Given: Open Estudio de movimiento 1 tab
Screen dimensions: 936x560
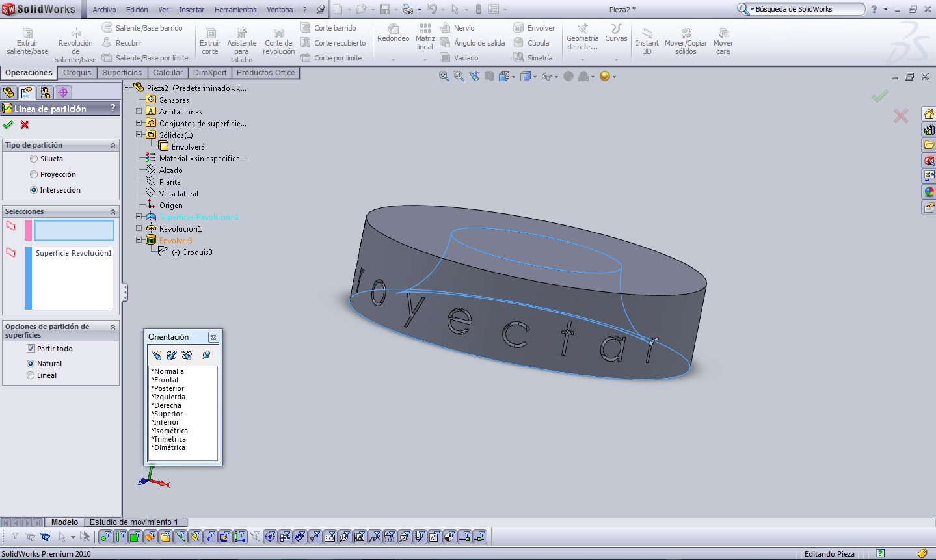Looking at the screenshot, I should click(134, 522).
